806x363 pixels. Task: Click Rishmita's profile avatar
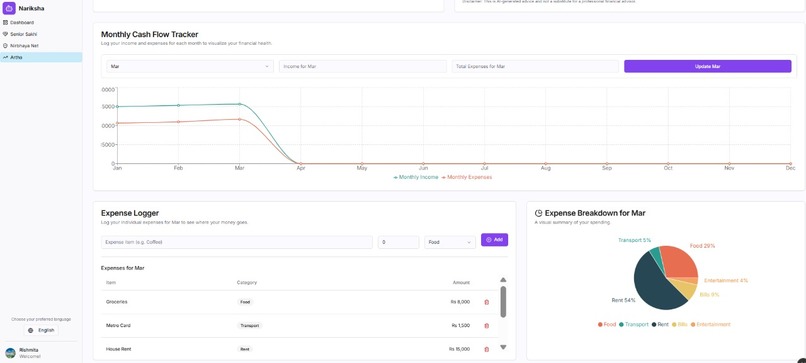[x=10, y=353]
